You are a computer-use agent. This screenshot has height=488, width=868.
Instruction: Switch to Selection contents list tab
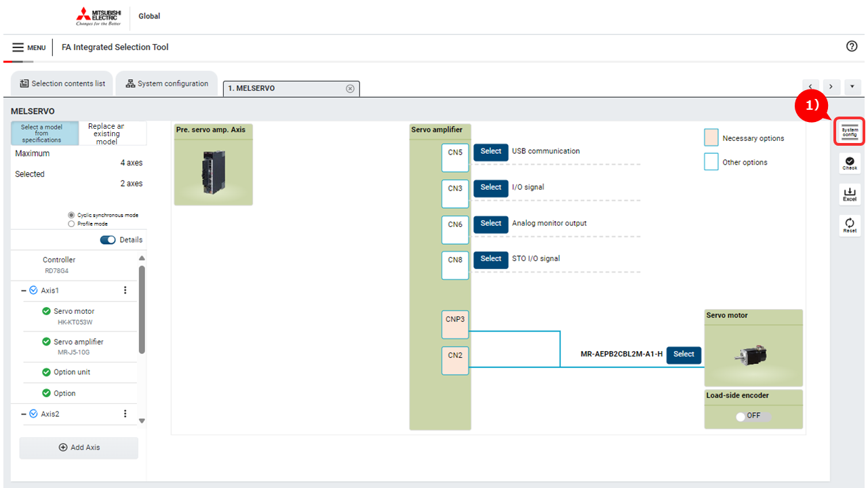point(62,84)
